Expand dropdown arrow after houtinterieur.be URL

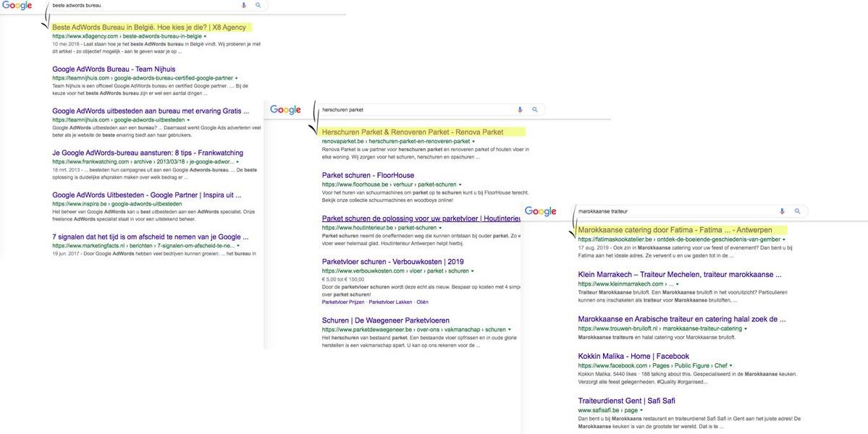pyautogui.click(x=440, y=228)
